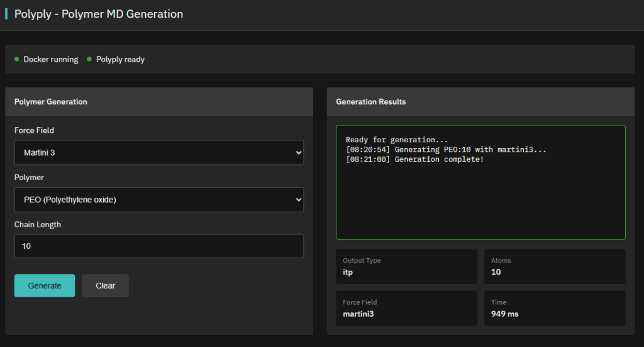
Task: Click the 'Generating PEO:10' log line
Action: 446,150
